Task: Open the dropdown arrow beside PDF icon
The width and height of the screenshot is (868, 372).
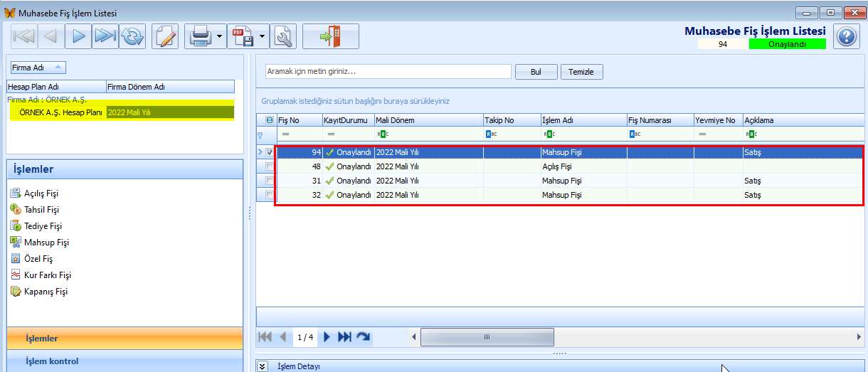Action: click(x=263, y=36)
